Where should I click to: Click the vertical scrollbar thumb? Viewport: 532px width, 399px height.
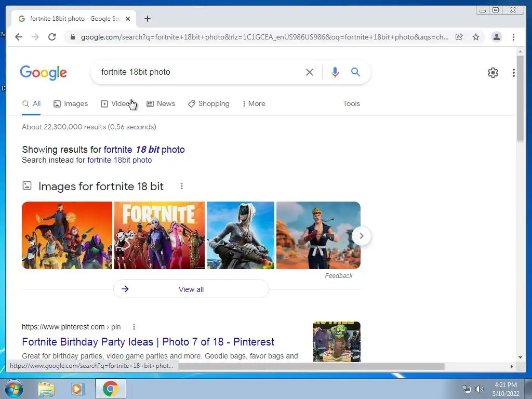coord(520,98)
